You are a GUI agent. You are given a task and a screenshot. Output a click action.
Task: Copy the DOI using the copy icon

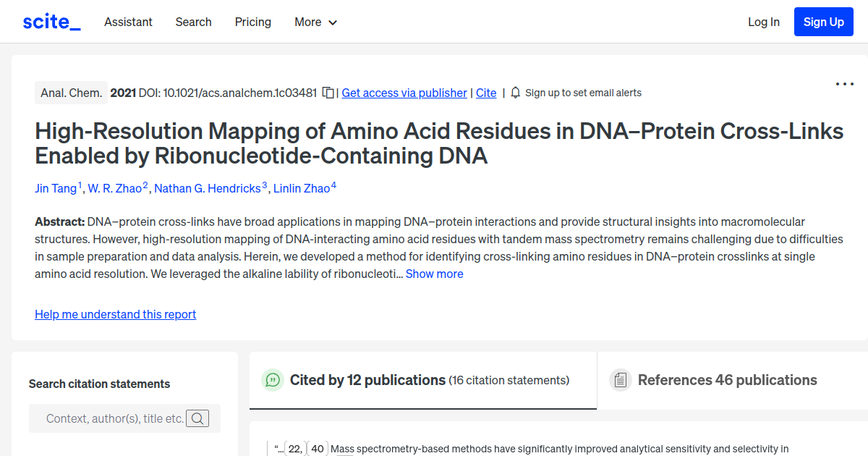click(327, 93)
